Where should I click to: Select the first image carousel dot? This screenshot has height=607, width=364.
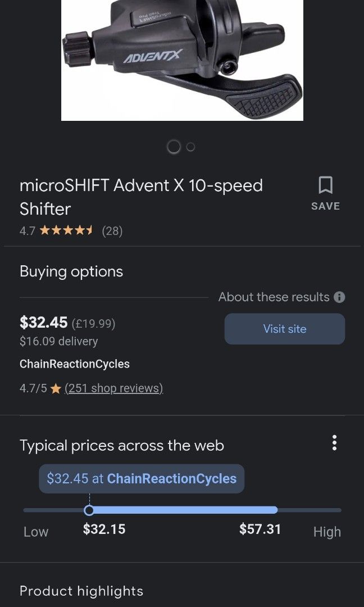coord(174,147)
